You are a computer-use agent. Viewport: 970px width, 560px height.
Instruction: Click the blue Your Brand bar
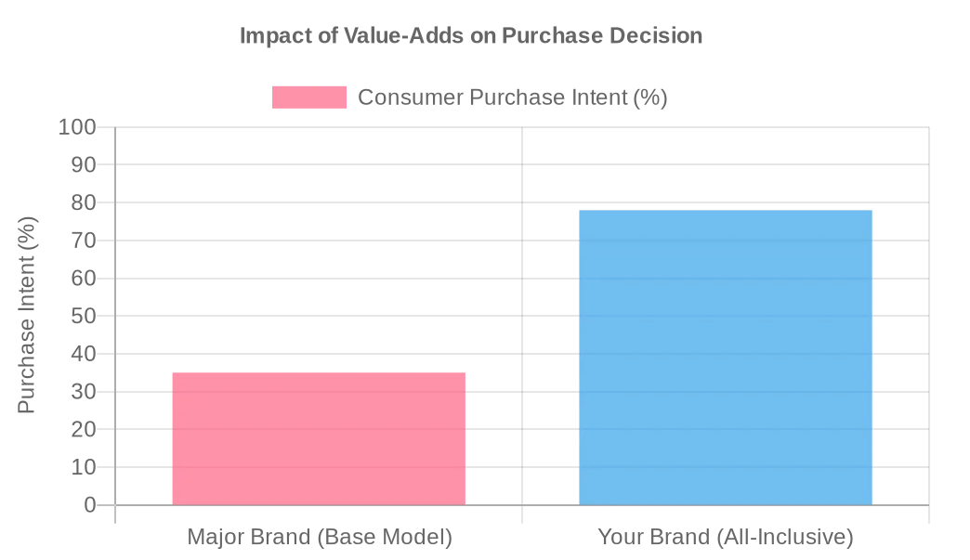pos(725,358)
